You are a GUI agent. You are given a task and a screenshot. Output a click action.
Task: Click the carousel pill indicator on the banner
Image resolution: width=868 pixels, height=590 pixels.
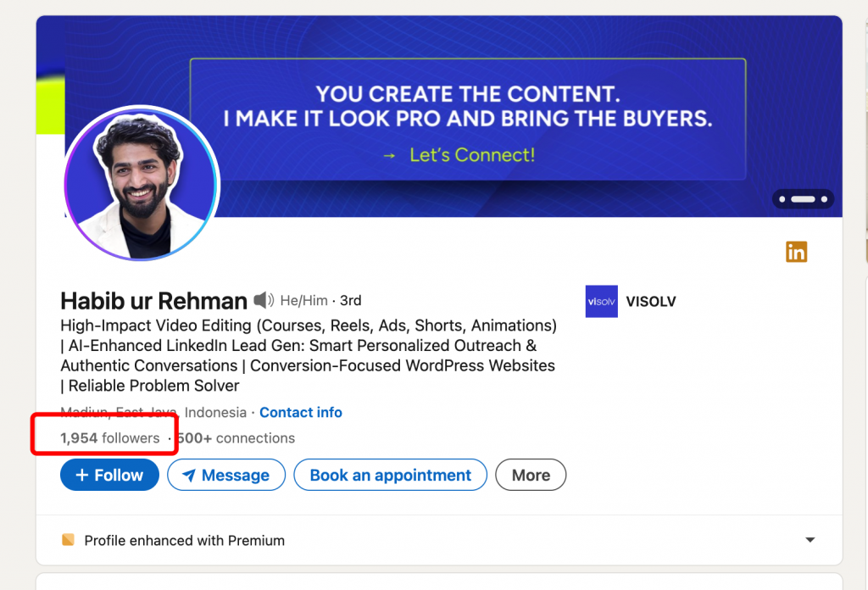[x=803, y=198]
